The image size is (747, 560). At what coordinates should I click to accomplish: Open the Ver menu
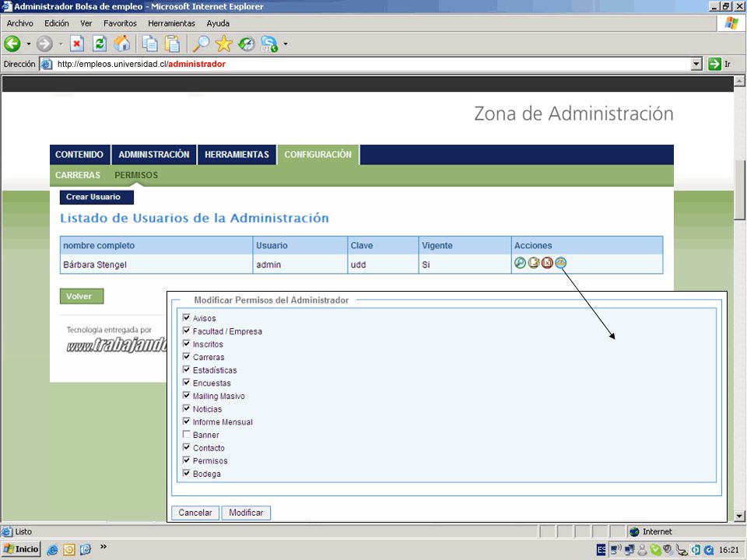pos(86,23)
